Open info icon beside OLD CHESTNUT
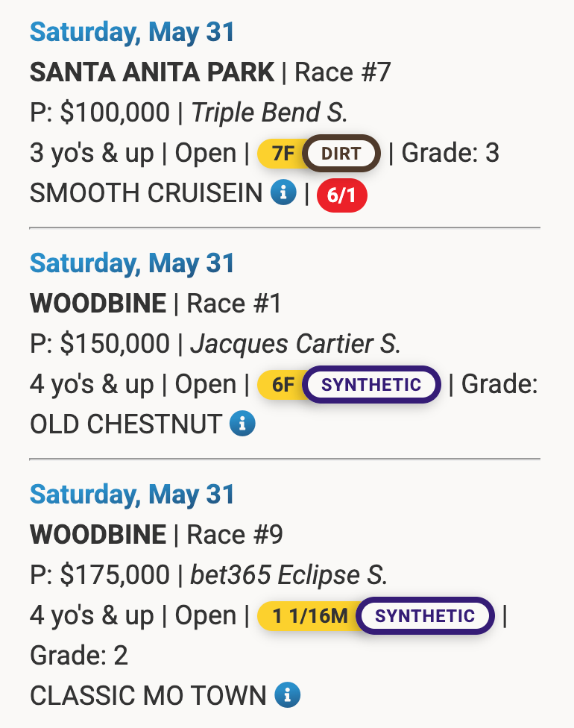The height and width of the screenshot is (728, 574). (243, 424)
